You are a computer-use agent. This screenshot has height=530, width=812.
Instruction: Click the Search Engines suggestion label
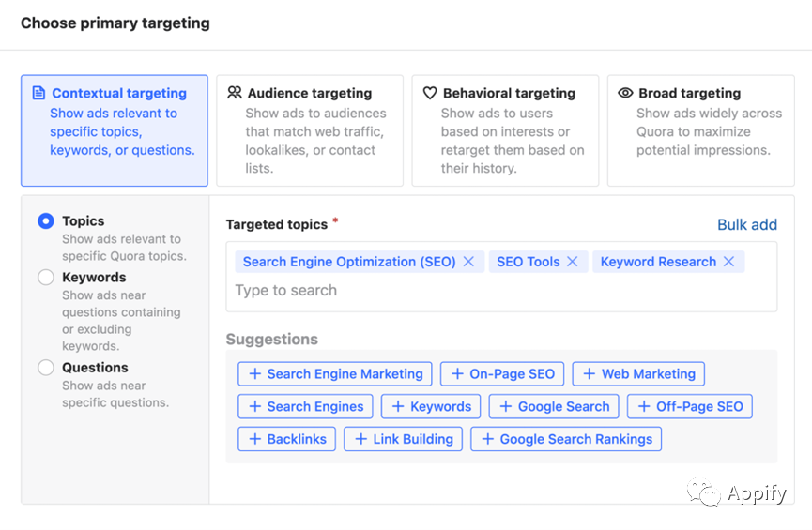[315, 406]
